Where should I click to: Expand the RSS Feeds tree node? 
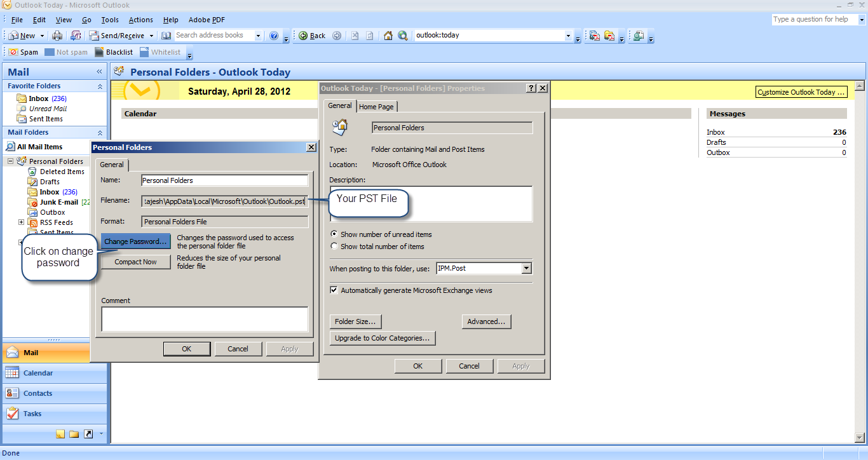21,222
